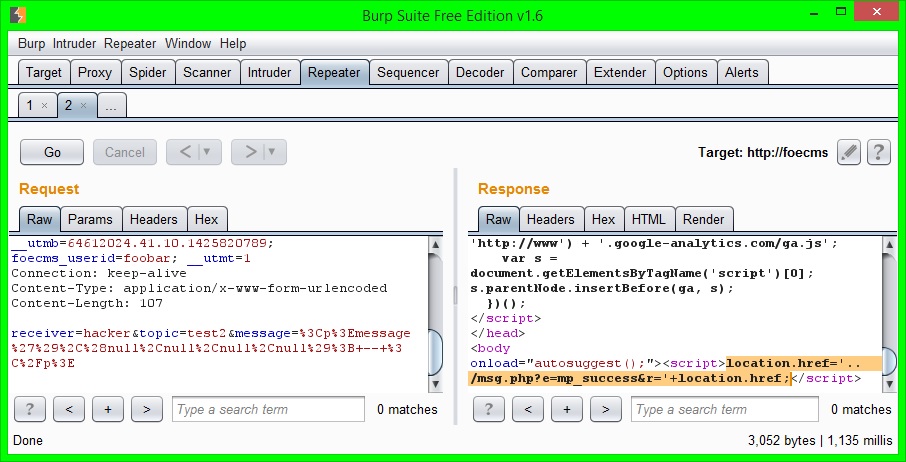This screenshot has width=906, height=462.
Task: Switch to the Response HTML tab
Action: [x=648, y=219]
